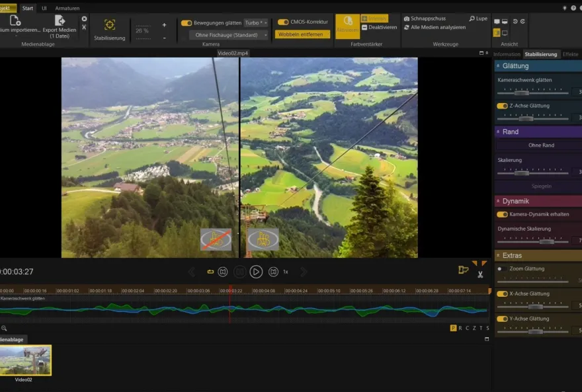Open Wobbeln entfernen dropdown
582x392 pixels.
click(302, 34)
